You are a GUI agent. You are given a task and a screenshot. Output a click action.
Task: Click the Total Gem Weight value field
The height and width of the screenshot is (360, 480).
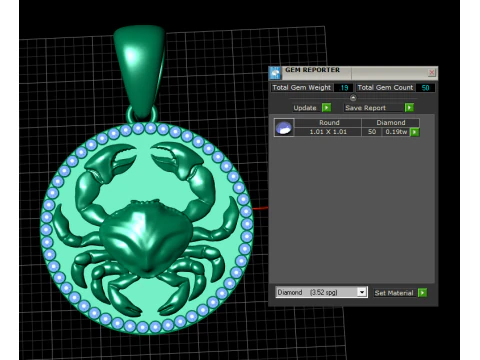point(343,88)
